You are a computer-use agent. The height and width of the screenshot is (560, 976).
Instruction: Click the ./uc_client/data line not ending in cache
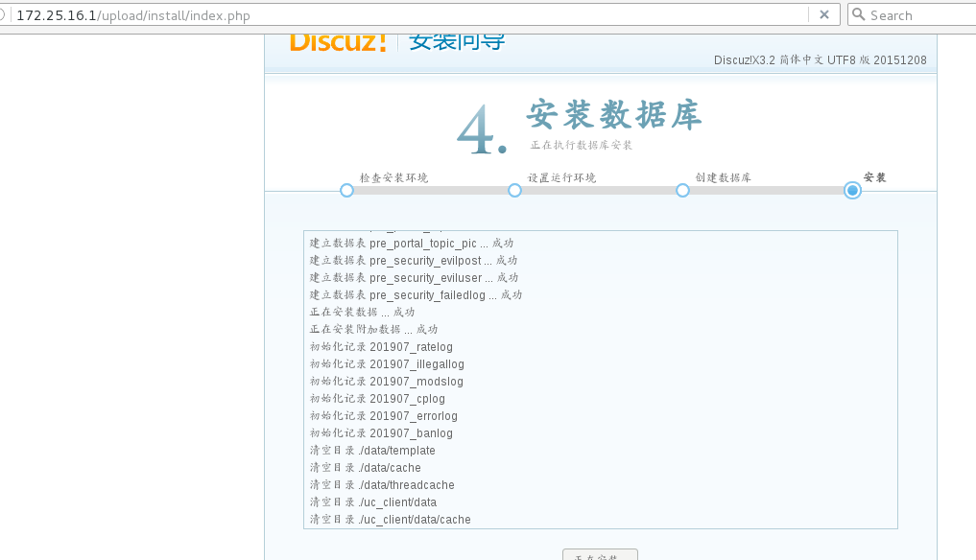coord(373,502)
